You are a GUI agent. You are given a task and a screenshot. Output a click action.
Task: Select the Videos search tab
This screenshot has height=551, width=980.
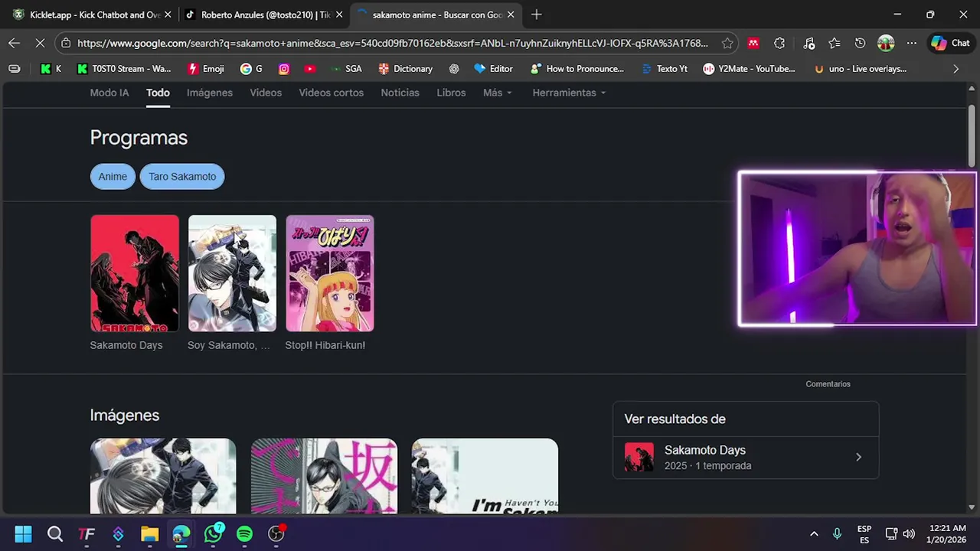coord(266,93)
